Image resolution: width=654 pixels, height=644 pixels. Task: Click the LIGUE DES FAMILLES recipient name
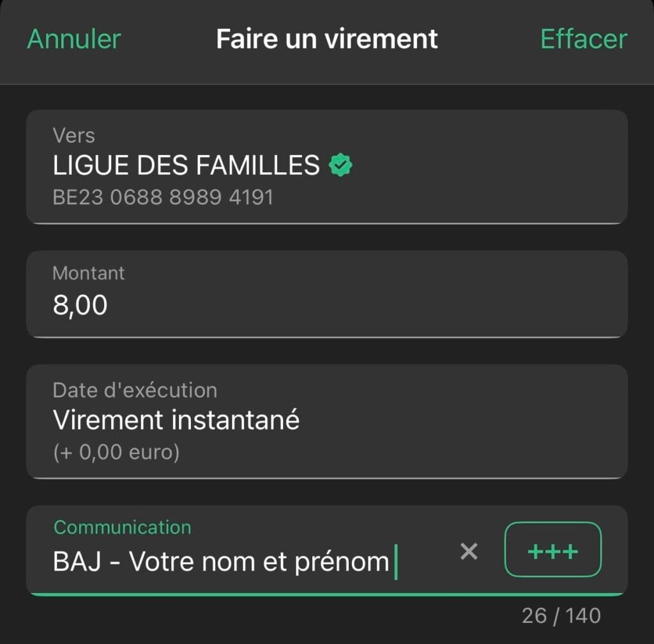(x=186, y=166)
